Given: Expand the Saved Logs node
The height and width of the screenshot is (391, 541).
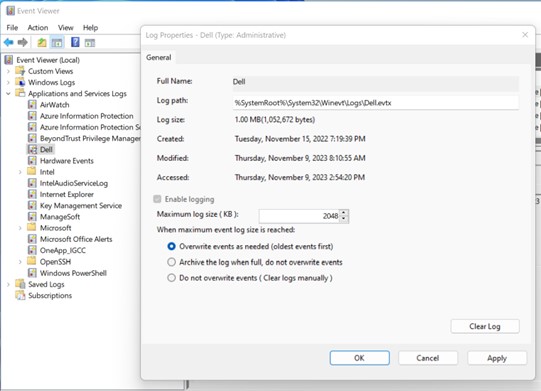Looking at the screenshot, I should (x=8, y=284).
